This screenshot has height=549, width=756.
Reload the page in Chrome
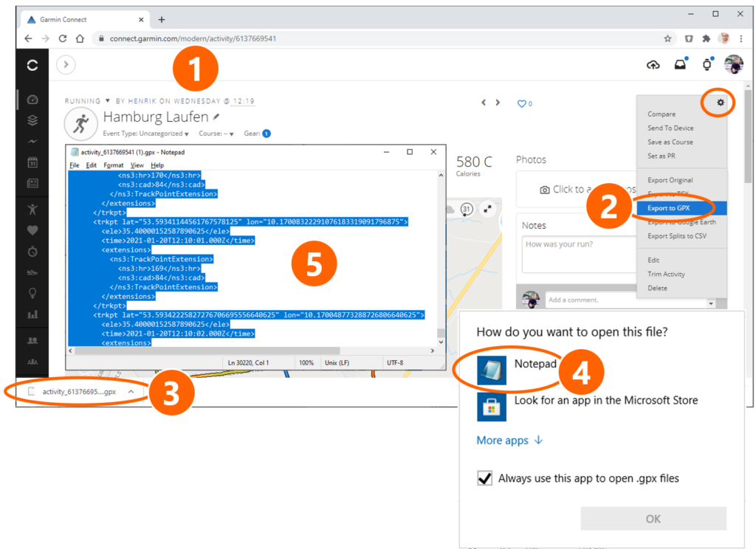pos(63,38)
